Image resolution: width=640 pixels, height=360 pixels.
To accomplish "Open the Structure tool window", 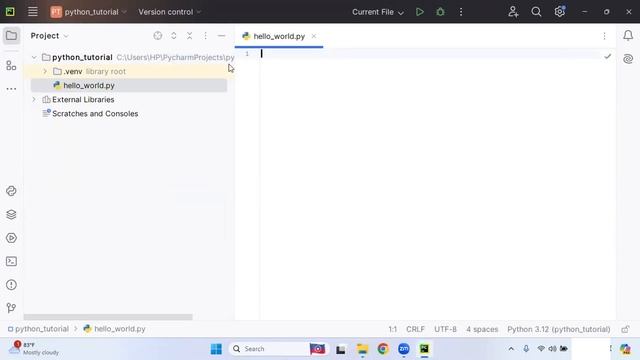I will [x=11, y=65].
